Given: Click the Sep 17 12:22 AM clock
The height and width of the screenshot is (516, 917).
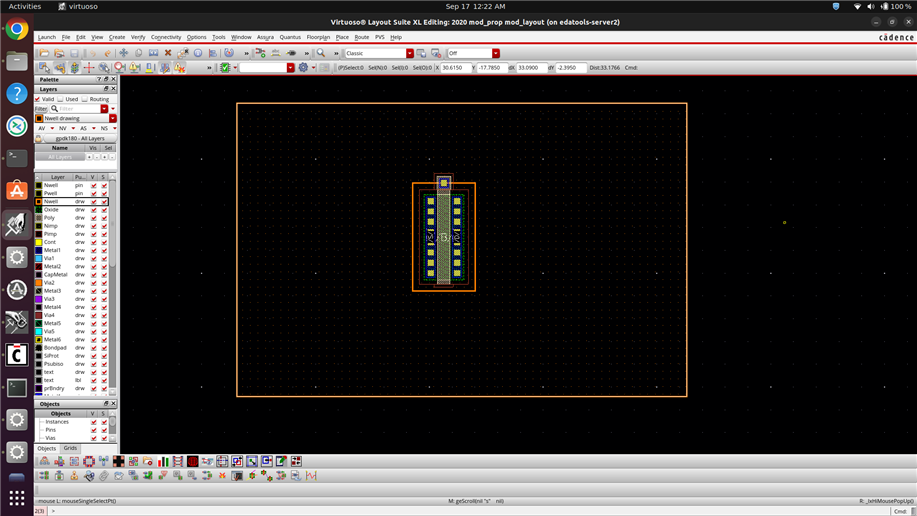Looking at the screenshot, I should 475,6.
